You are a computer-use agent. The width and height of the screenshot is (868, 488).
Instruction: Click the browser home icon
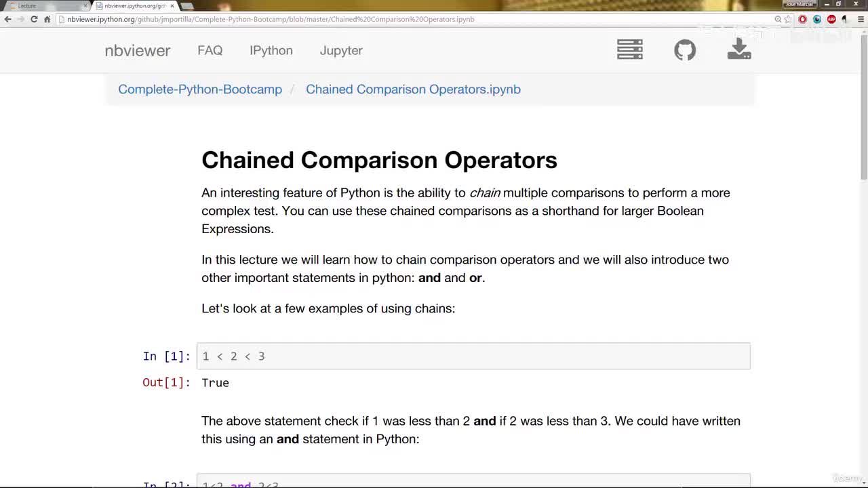coord(47,19)
